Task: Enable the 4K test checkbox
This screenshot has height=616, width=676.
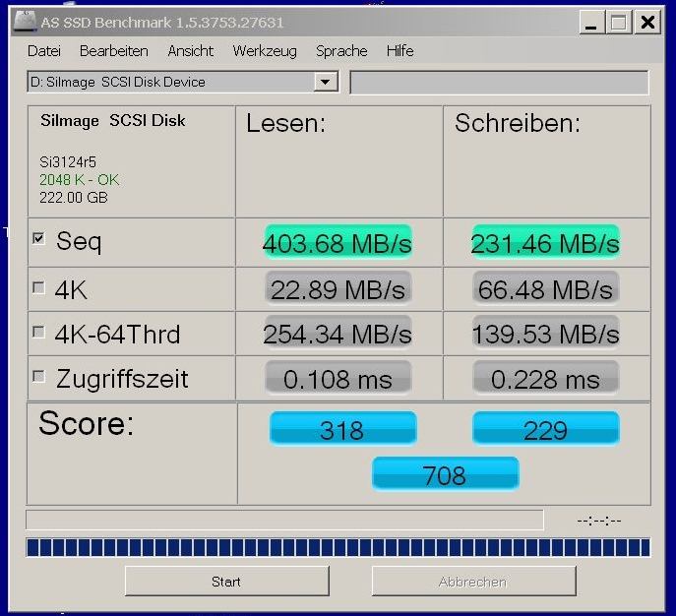Action: 38,287
